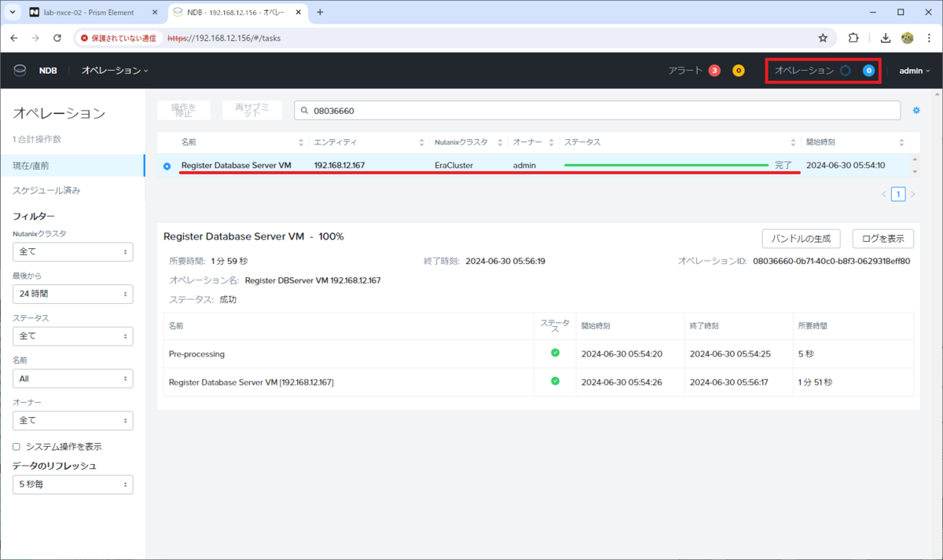This screenshot has width=943, height=560.
Task: Click the blue operations count badge
Action: (x=869, y=71)
